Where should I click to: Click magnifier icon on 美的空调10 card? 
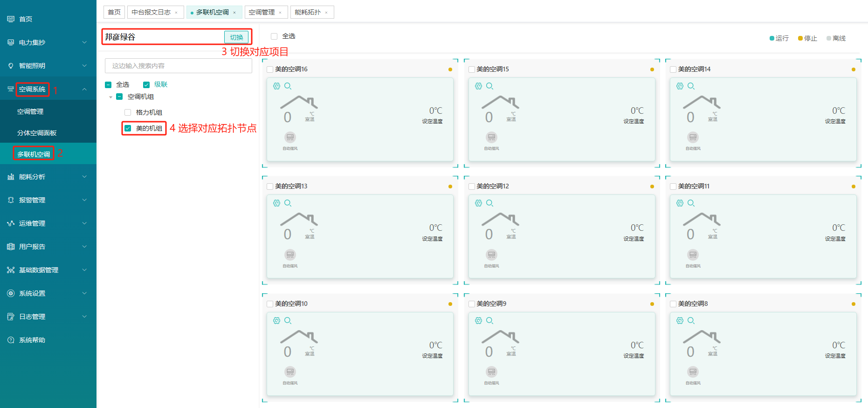click(x=288, y=320)
